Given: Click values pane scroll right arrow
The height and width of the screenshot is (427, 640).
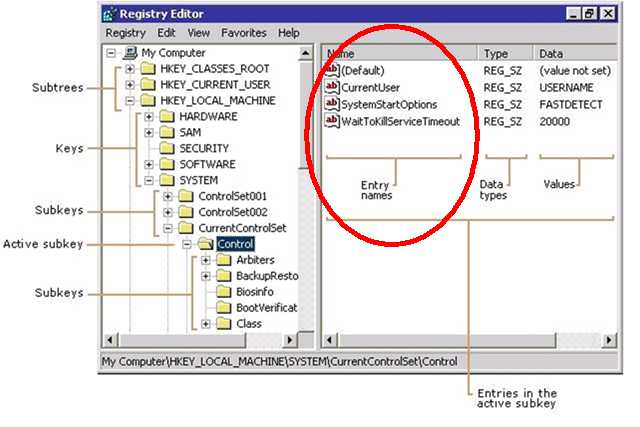Looking at the screenshot, I should (x=609, y=340).
